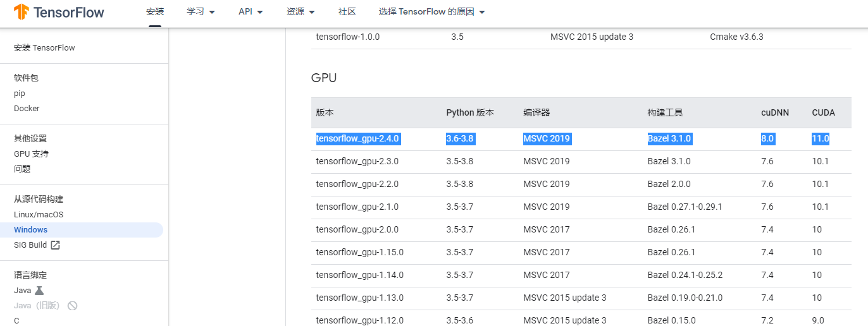868x326 pixels.
Task: Click the highlighted 3.6-3.8 Python cell
Action: 460,138
